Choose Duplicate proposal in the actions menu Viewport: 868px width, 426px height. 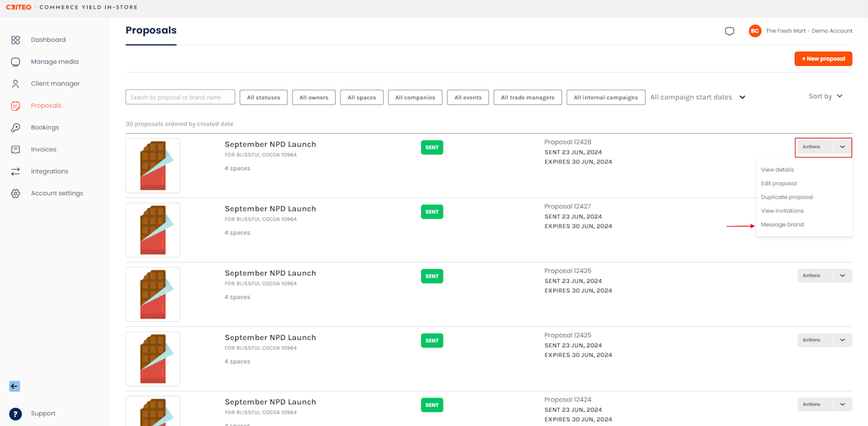787,197
